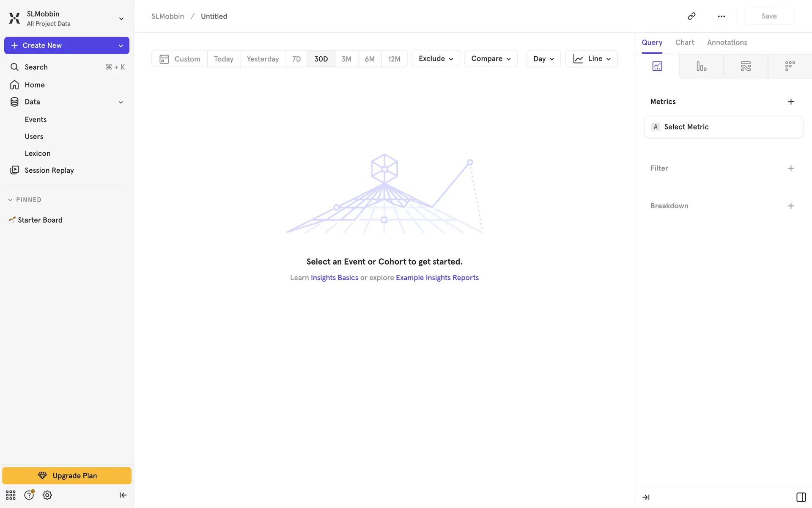Open the help question mark icon
The height and width of the screenshot is (508, 812).
point(29,495)
